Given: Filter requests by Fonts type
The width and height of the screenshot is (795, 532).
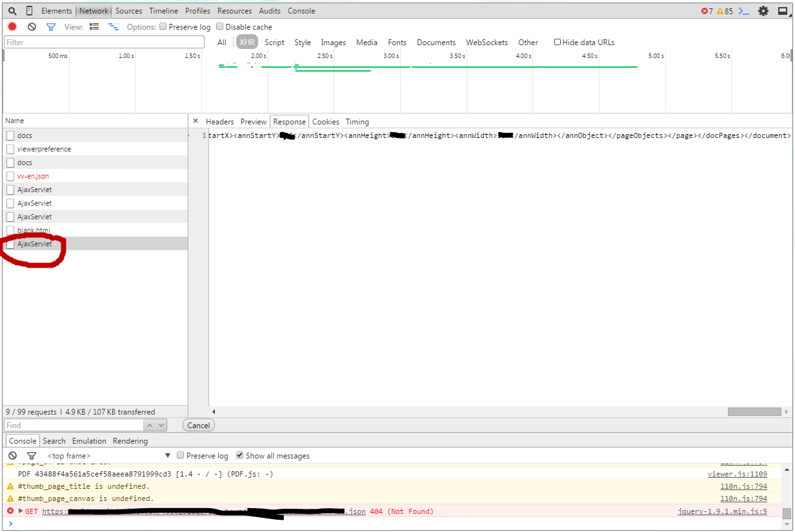Looking at the screenshot, I should click(397, 43).
